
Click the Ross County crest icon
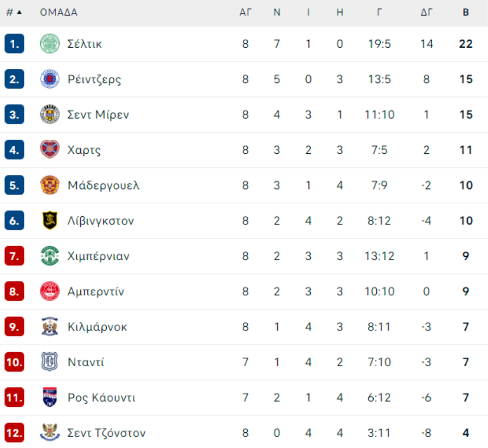click(x=50, y=398)
